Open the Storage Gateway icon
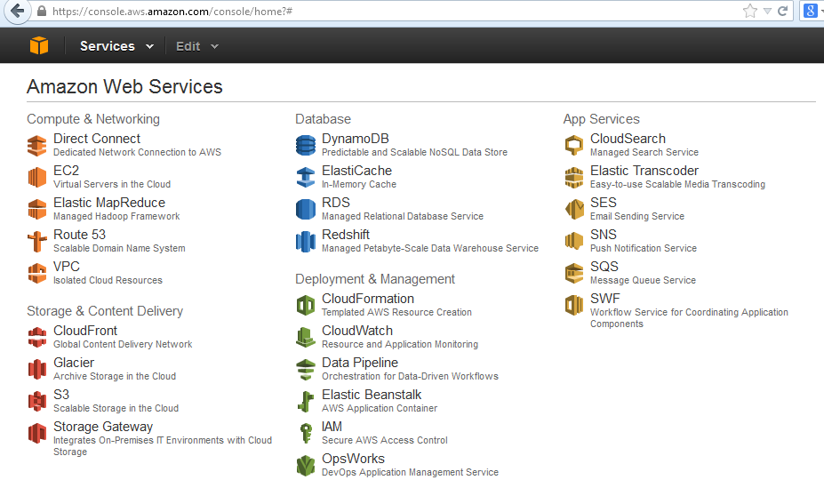This screenshot has height=504, width=824. point(36,434)
